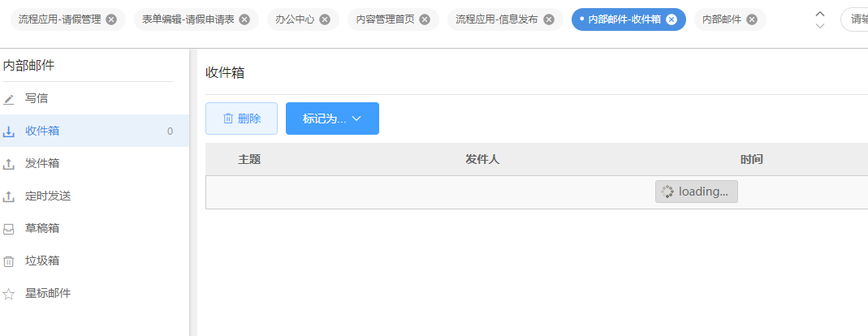Close the 流程应用-请假管理 tab

point(111,19)
